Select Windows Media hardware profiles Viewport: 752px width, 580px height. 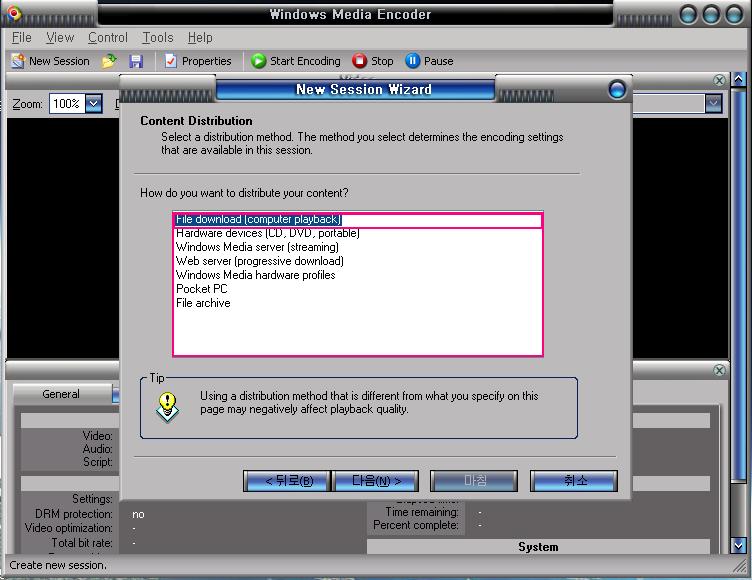tap(358, 275)
